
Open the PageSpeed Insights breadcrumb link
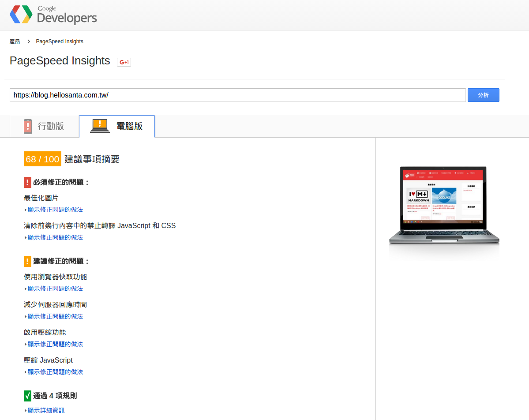point(60,41)
